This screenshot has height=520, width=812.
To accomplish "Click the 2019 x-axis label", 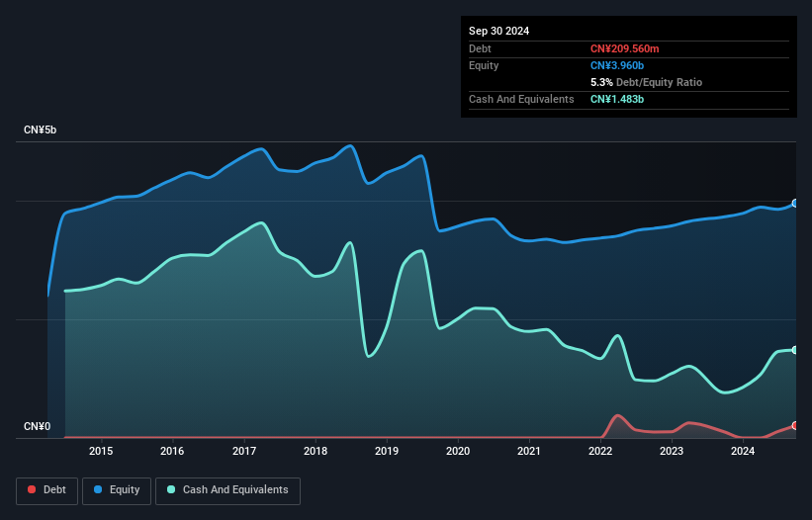I will (387, 451).
